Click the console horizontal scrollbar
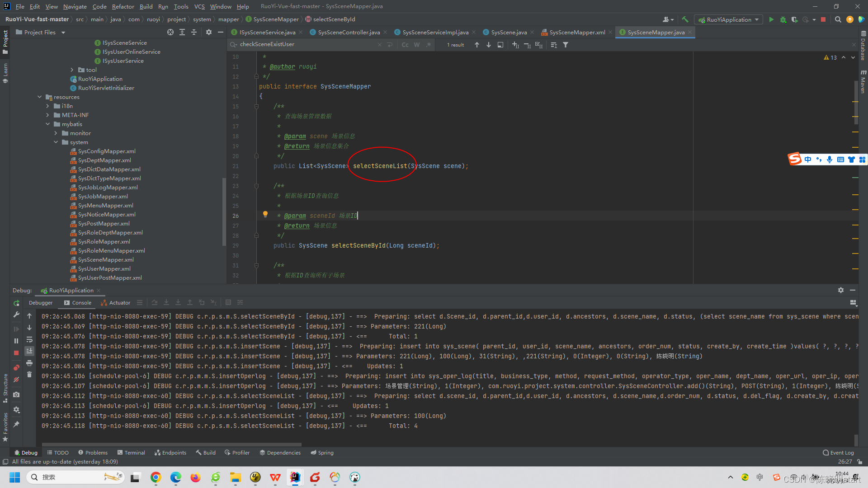This screenshot has width=868, height=488. pyautogui.click(x=172, y=444)
